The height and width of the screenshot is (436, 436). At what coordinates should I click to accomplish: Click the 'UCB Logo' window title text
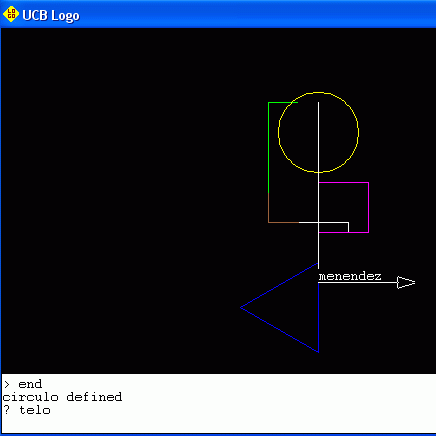coord(51,15)
